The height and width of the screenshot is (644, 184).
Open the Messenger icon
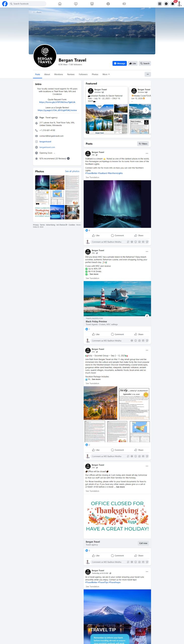(166, 4)
